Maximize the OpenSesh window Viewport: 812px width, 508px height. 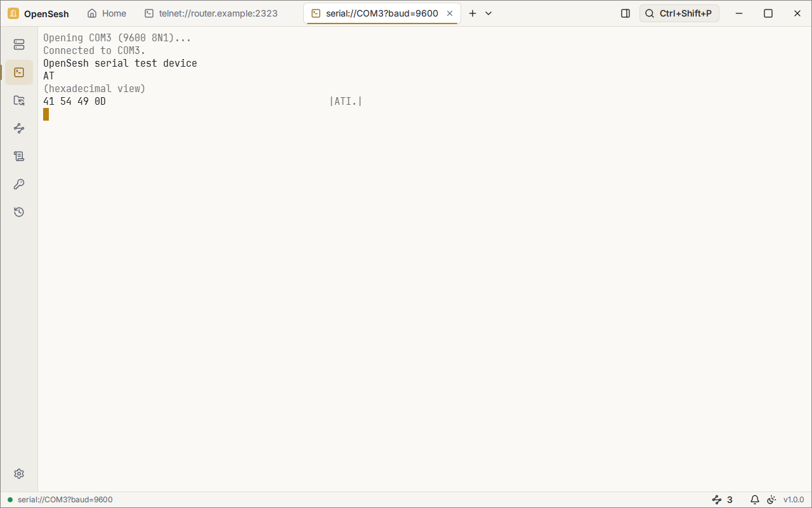[768, 13]
